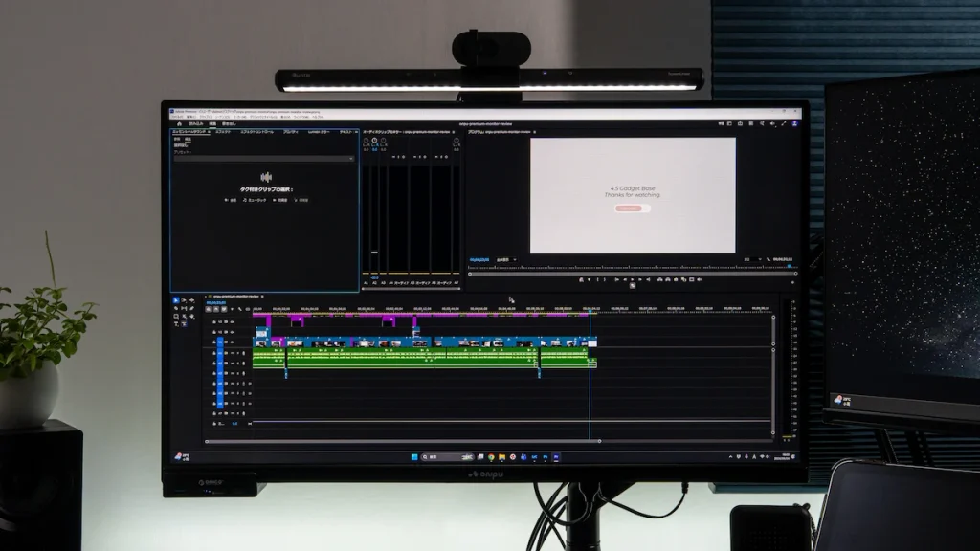The image size is (980, 551).
Task: Click the timeline horizontal zoom scroll bar
Action: point(403,441)
